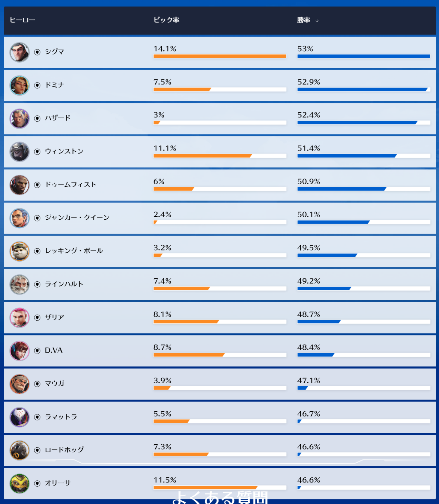Select the Hazard hero portrait icon

pos(19,119)
